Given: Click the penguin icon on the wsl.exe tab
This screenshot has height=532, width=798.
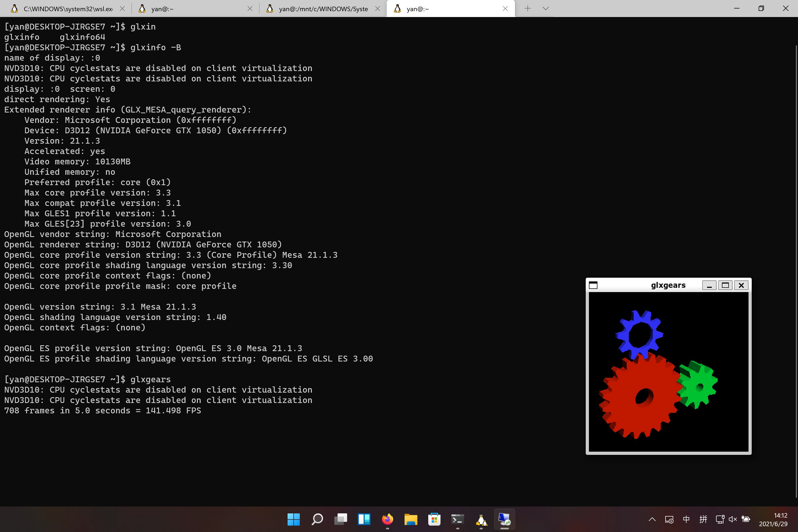Looking at the screenshot, I should coord(14,9).
